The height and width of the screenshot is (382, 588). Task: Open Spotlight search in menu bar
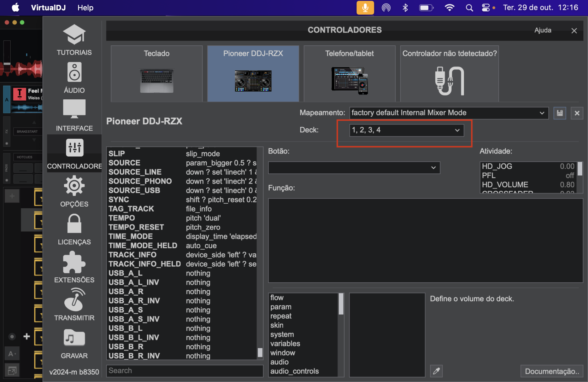pyautogui.click(x=469, y=8)
